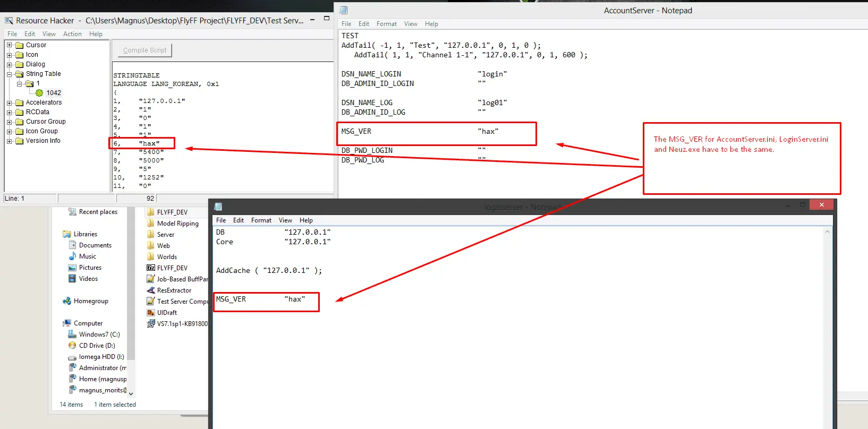Expand the Cursor folder in Resource Hacker

point(9,45)
